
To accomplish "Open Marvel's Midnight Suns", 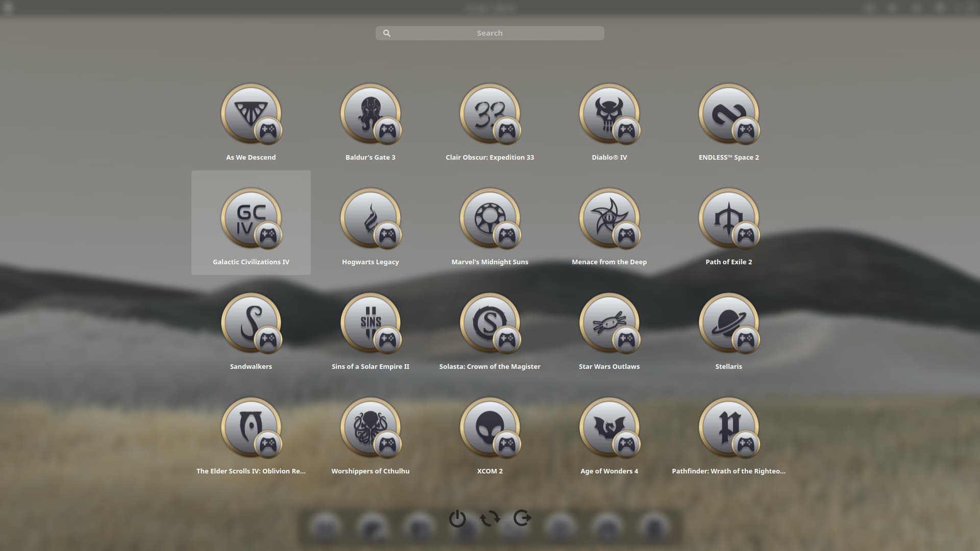I will 489,219.
